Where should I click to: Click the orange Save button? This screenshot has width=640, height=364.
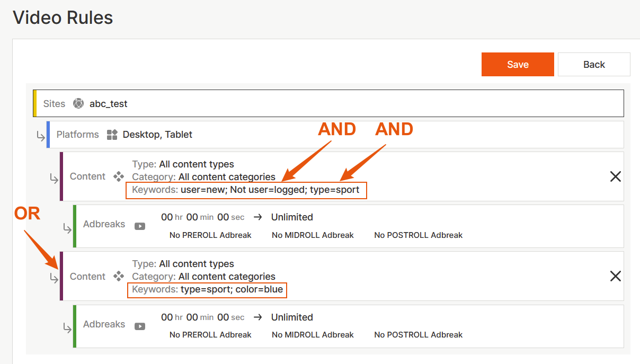pyautogui.click(x=517, y=64)
